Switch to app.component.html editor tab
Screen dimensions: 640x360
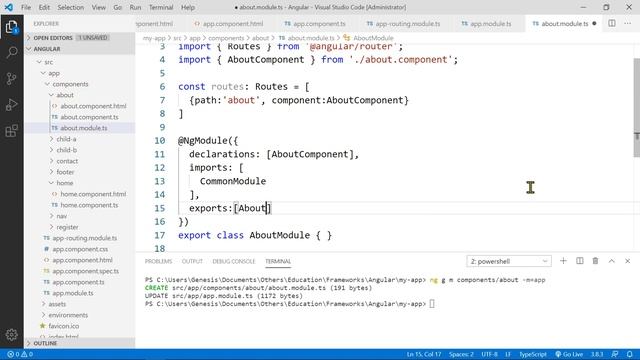[229, 24]
